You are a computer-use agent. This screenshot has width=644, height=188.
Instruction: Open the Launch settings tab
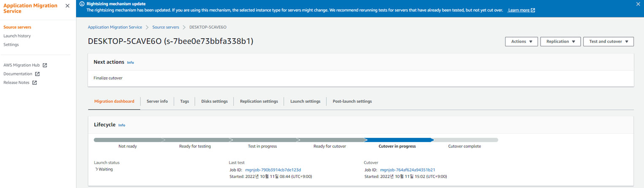305,101
